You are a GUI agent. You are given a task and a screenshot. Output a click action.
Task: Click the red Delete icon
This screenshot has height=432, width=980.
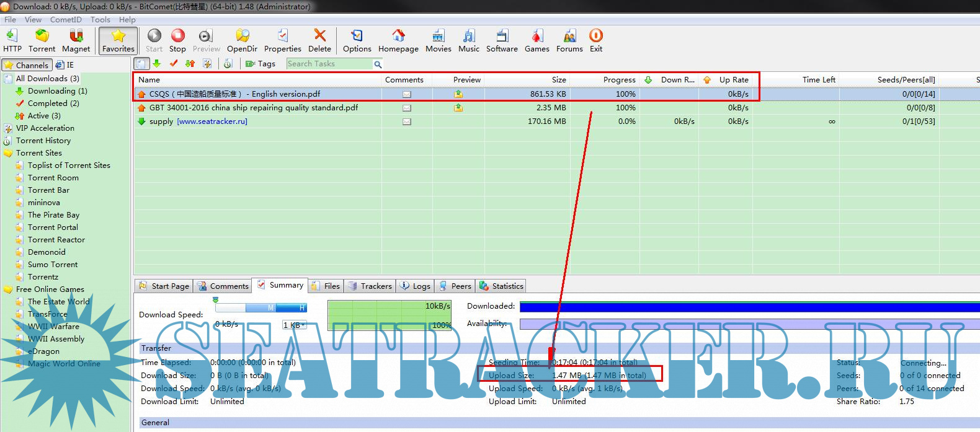click(x=319, y=40)
